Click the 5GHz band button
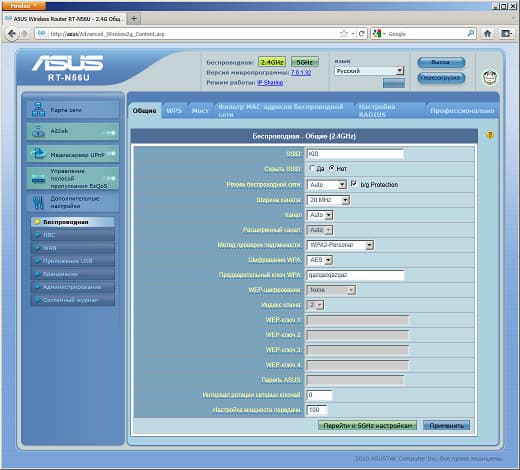This screenshot has width=520, height=470. point(305,62)
